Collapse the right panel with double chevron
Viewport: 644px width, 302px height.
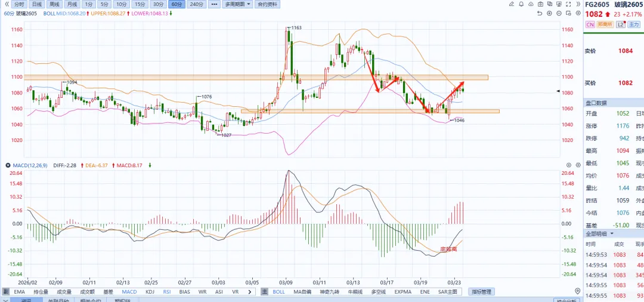579,4
